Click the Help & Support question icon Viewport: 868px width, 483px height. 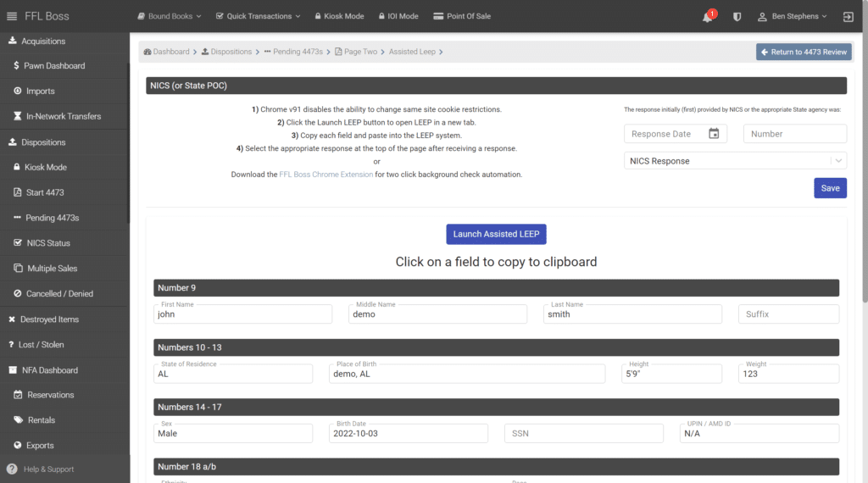pyautogui.click(x=12, y=469)
